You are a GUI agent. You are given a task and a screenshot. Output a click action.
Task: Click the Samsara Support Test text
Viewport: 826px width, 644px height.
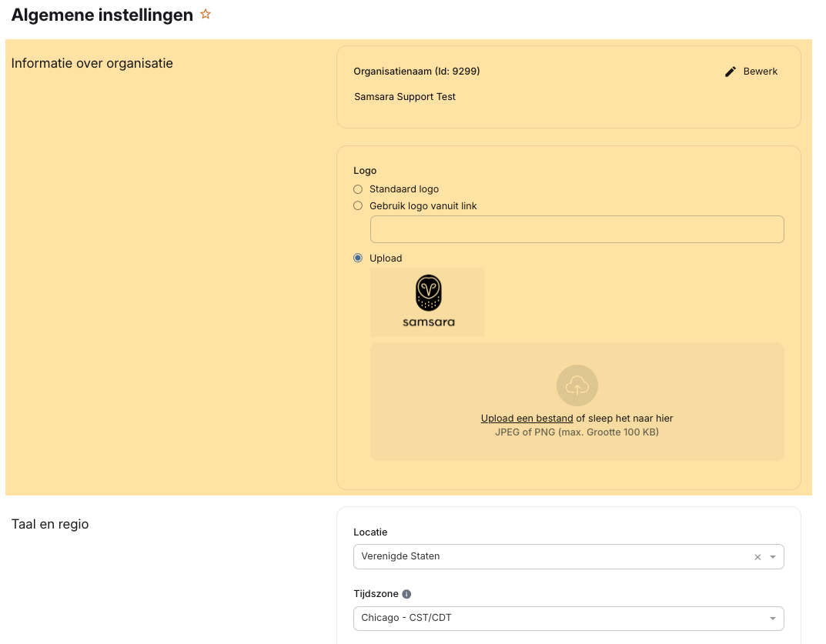tap(405, 97)
